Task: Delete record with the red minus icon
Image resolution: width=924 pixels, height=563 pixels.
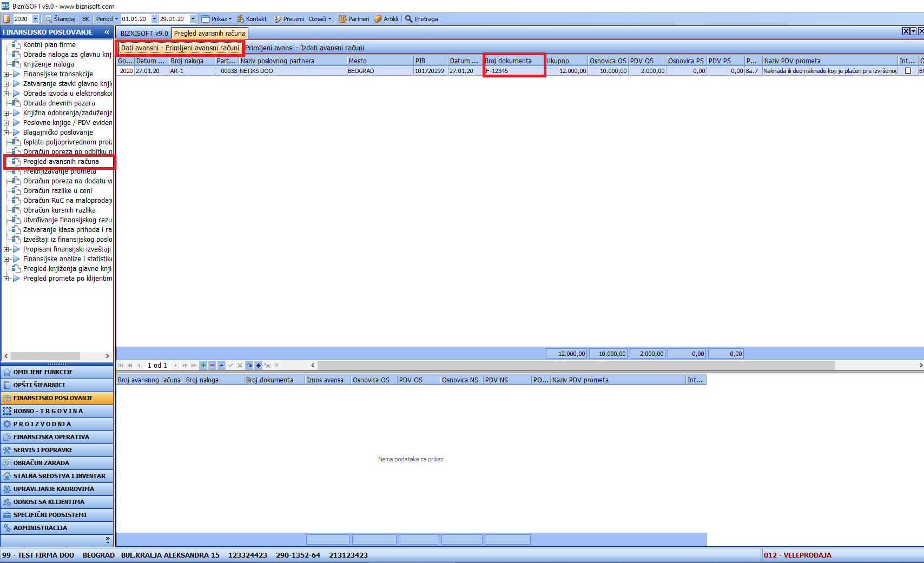Action: tap(213, 366)
